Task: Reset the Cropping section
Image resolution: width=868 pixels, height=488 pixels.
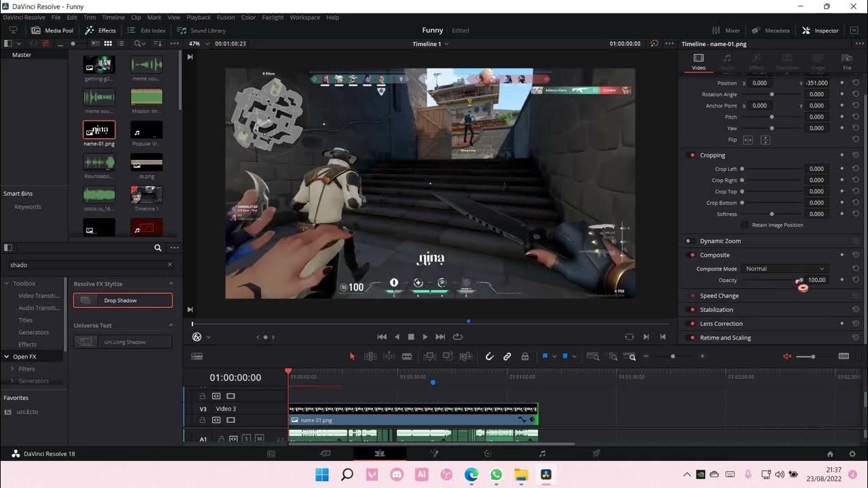Action: 856,155
